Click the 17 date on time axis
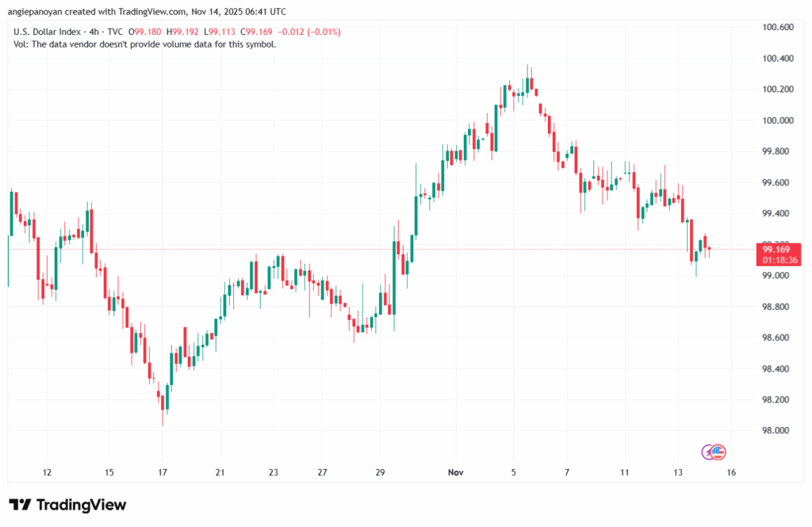This screenshot has height=527, width=812. click(162, 472)
